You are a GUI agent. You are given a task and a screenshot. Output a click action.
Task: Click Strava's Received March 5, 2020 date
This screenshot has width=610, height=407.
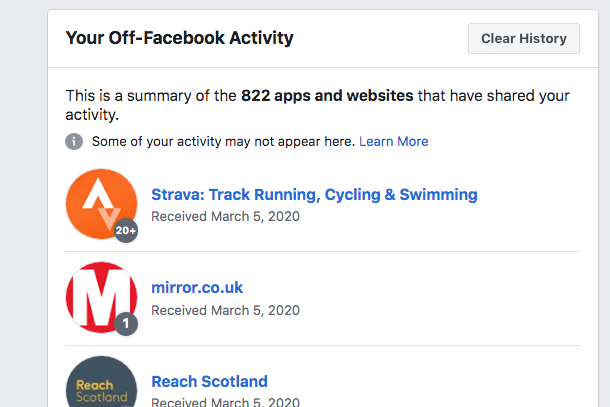click(225, 216)
